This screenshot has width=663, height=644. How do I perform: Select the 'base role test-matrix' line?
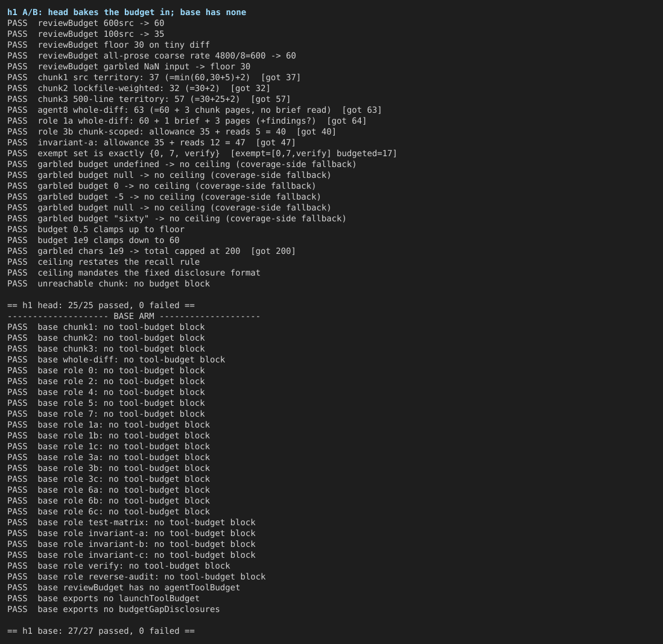pyautogui.click(x=132, y=522)
